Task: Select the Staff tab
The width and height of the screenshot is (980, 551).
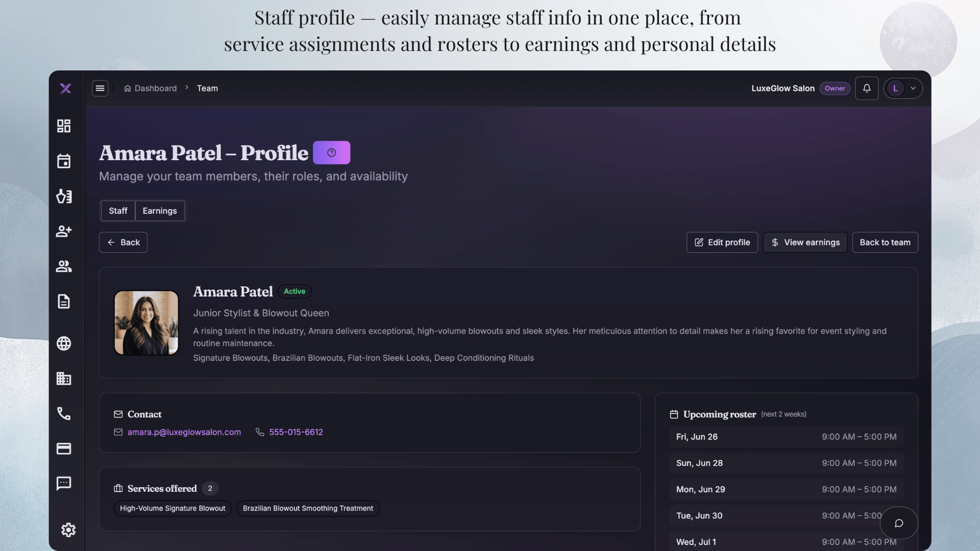Action: tap(118, 211)
